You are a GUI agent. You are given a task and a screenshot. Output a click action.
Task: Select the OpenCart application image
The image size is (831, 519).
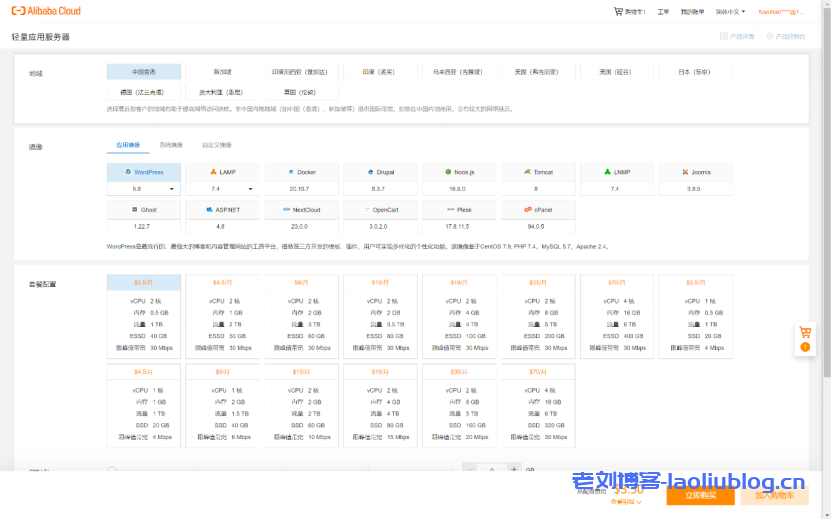(x=380, y=210)
